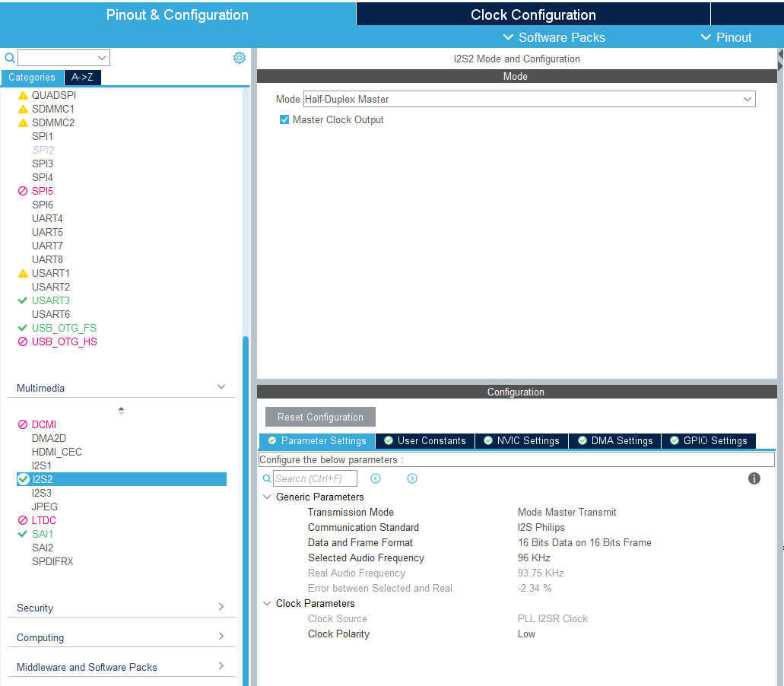Collapse the Multimedia category
This screenshot has width=784, height=686.
(x=221, y=387)
